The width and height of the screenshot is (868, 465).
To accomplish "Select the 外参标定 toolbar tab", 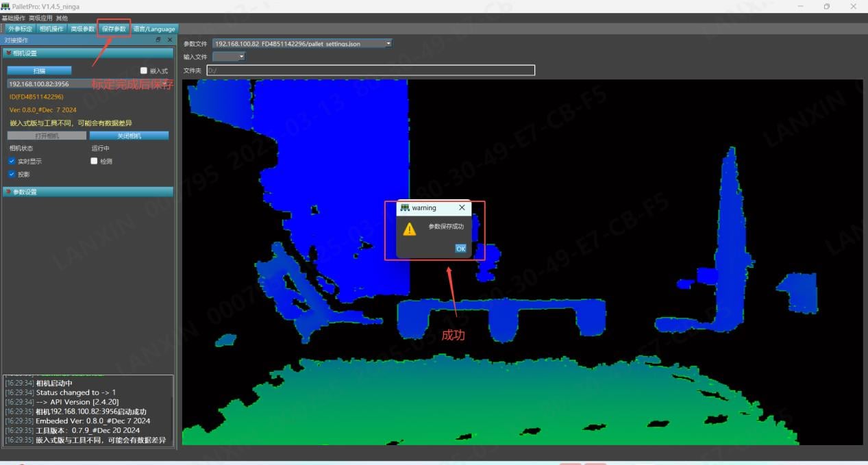I will coord(20,29).
